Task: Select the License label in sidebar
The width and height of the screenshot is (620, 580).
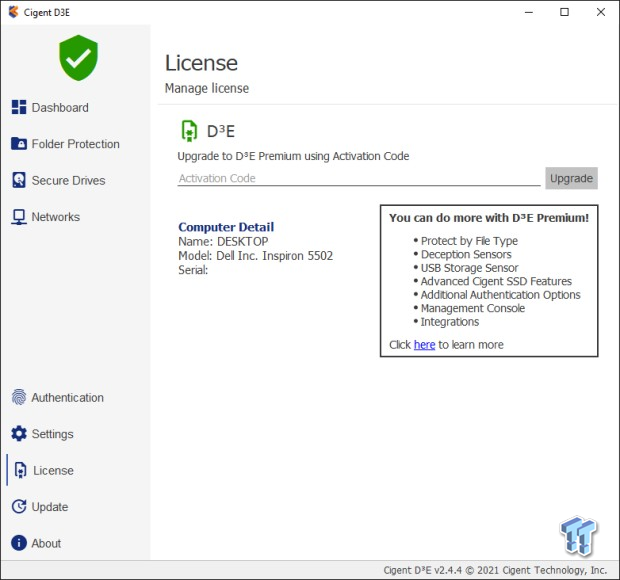Action: pos(53,470)
